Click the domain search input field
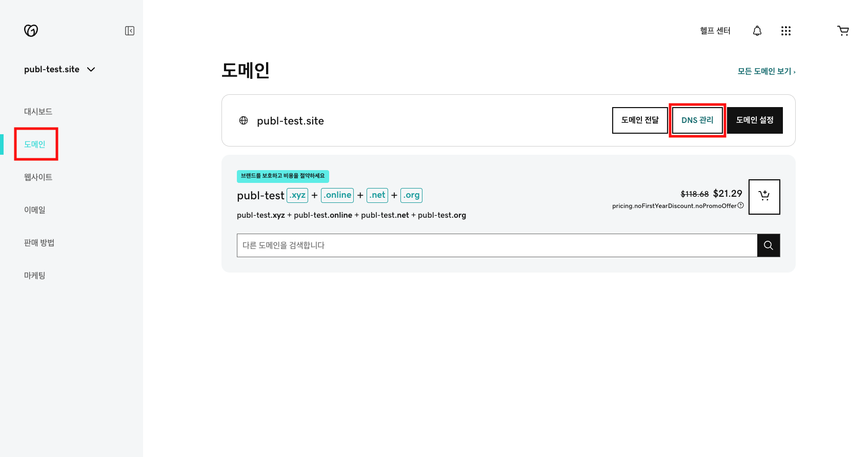Image resolution: width=868 pixels, height=457 pixels. (461, 245)
